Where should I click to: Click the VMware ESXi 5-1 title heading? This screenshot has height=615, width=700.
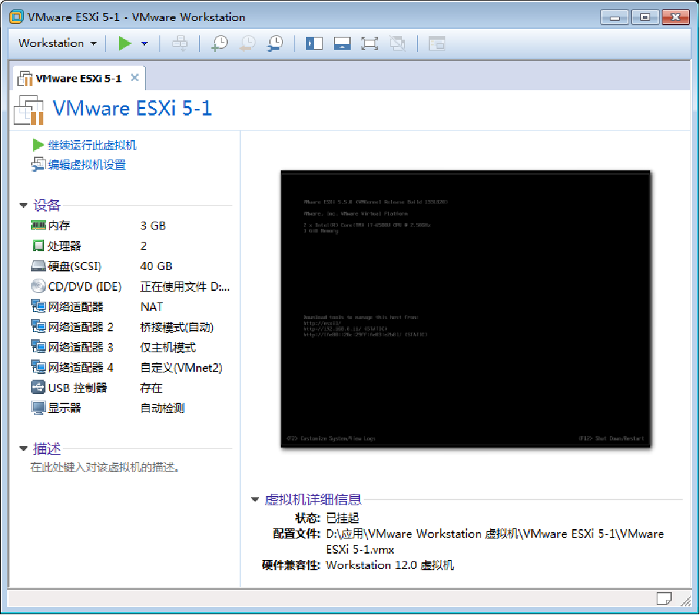click(132, 108)
